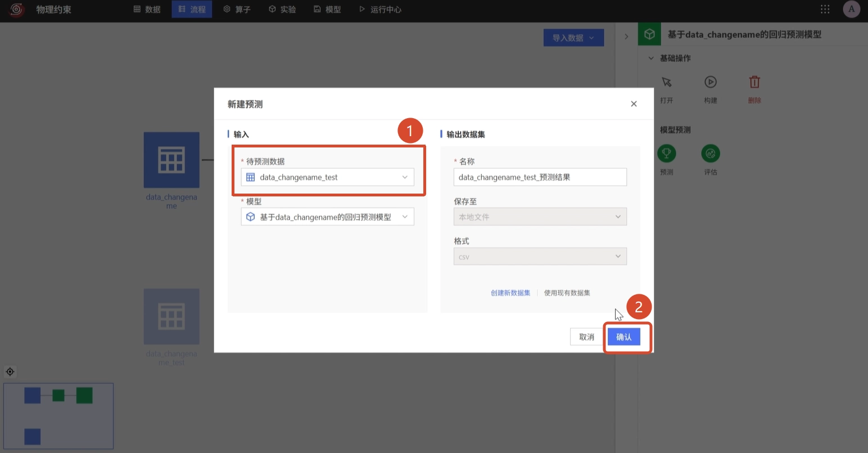Click the red 删除 trash icon
The width and height of the screenshot is (868, 453).
tap(754, 82)
